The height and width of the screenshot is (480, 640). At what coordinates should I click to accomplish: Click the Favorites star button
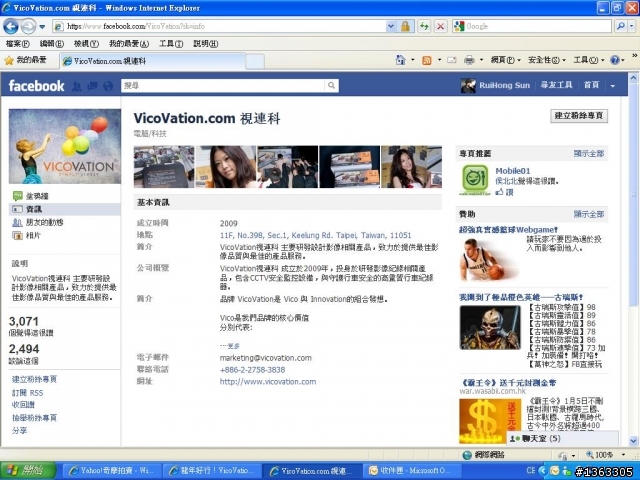[x=25, y=60]
